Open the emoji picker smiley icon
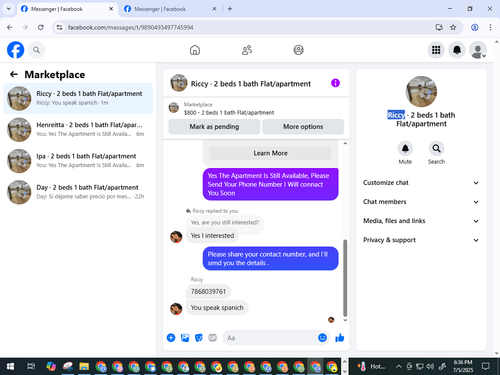Viewport: 500px width, 375px height. pyautogui.click(x=322, y=338)
